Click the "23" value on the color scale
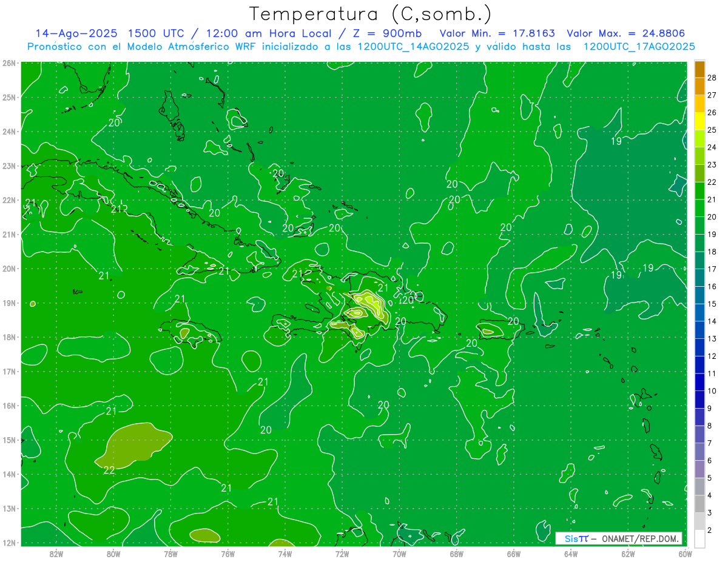The image size is (728, 562). (713, 165)
